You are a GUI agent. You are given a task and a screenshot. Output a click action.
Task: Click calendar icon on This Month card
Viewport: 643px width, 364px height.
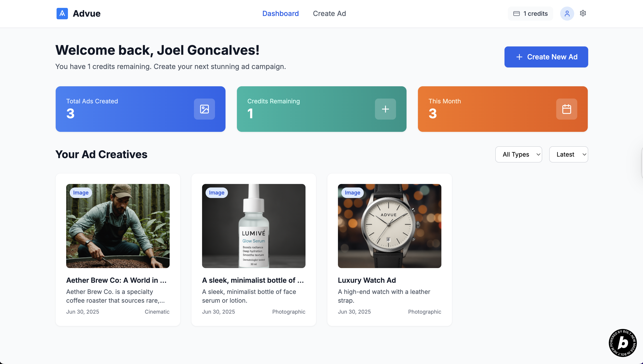pyautogui.click(x=566, y=109)
